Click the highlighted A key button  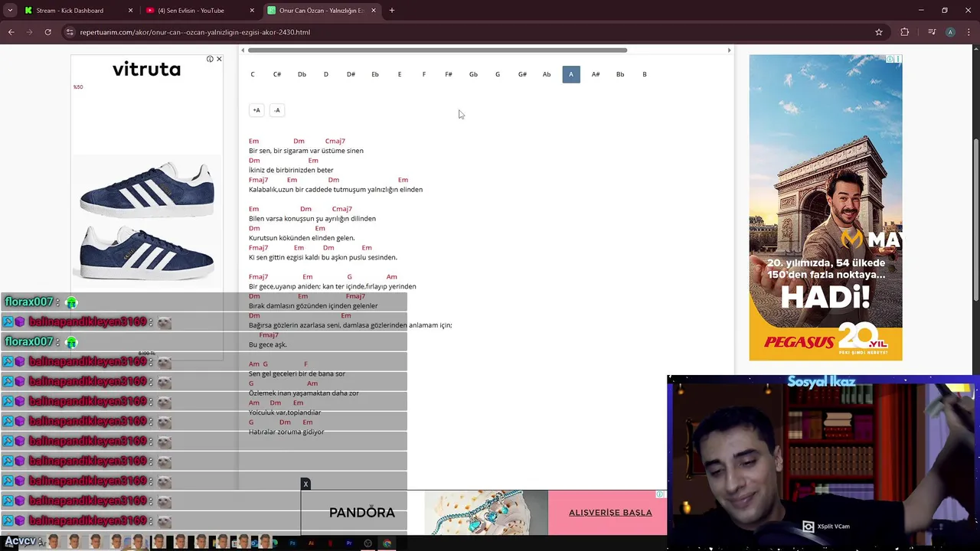(x=571, y=74)
